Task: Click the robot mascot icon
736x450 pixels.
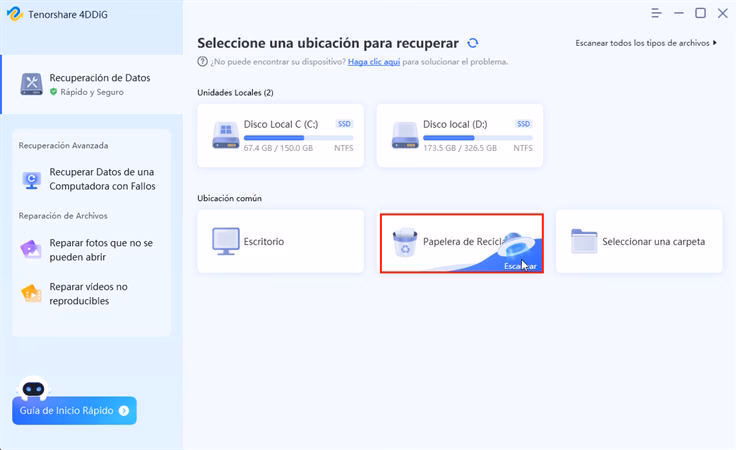Action: point(33,388)
